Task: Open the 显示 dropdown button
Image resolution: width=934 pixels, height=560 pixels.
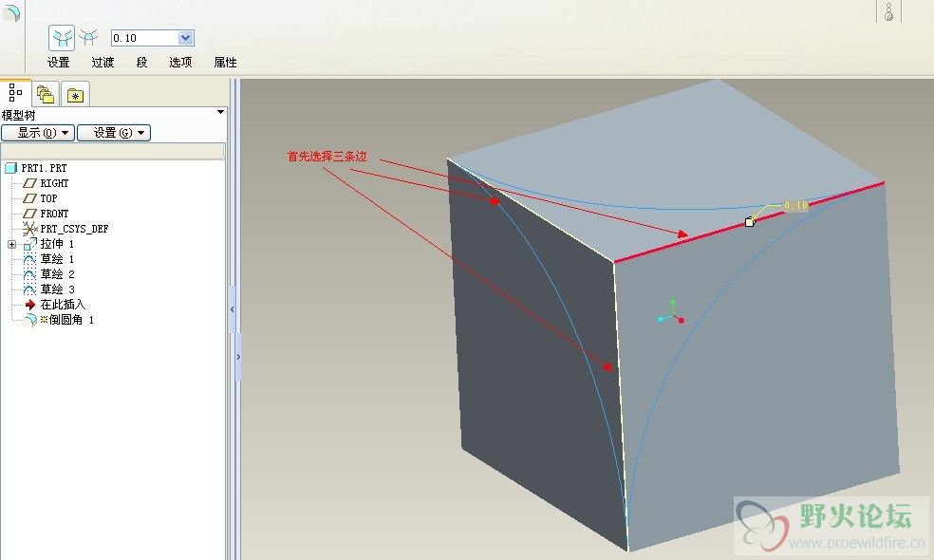Action: click(x=38, y=133)
